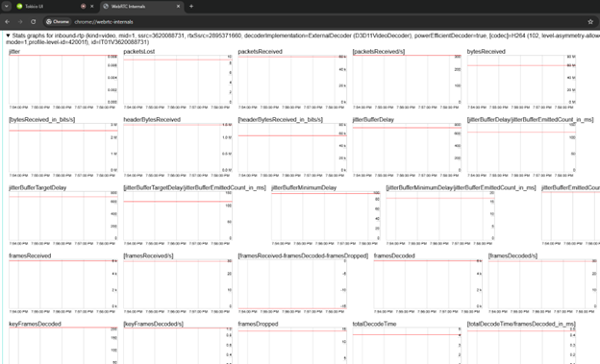The height and width of the screenshot is (364, 600).
Task: Click the framesReceived graph
Action: (x=63, y=283)
